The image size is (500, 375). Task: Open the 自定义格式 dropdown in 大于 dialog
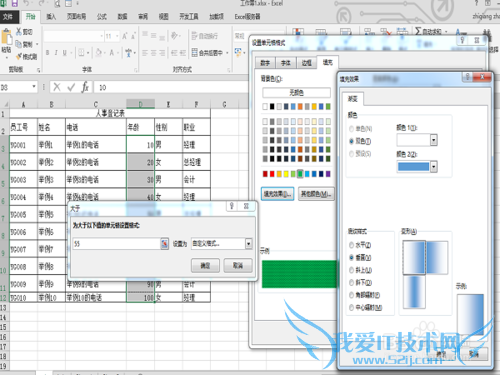[248, 244]
